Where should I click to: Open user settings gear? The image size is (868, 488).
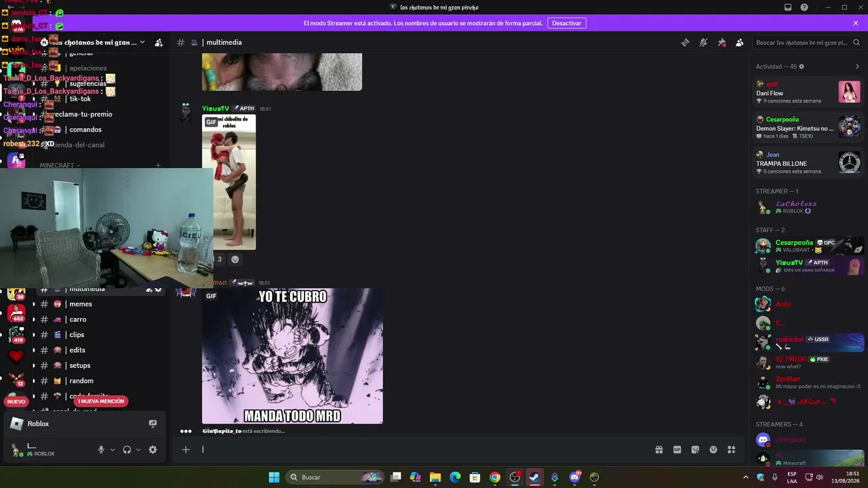point(153,449)
